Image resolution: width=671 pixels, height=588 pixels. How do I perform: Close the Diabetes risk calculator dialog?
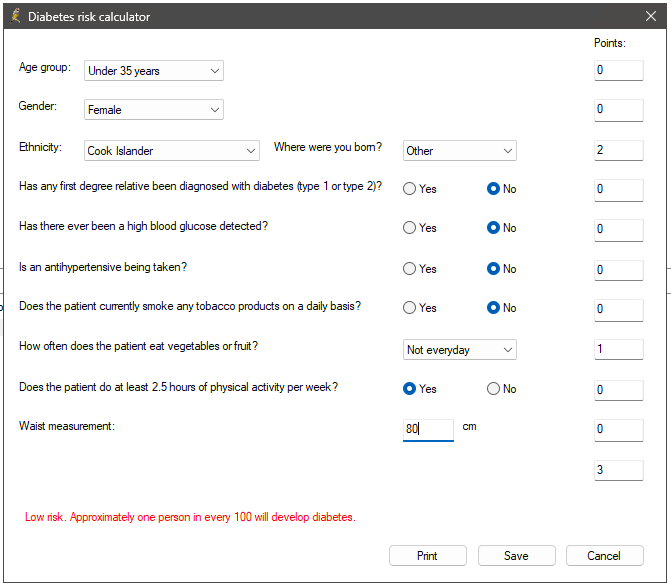pos(651,16)
